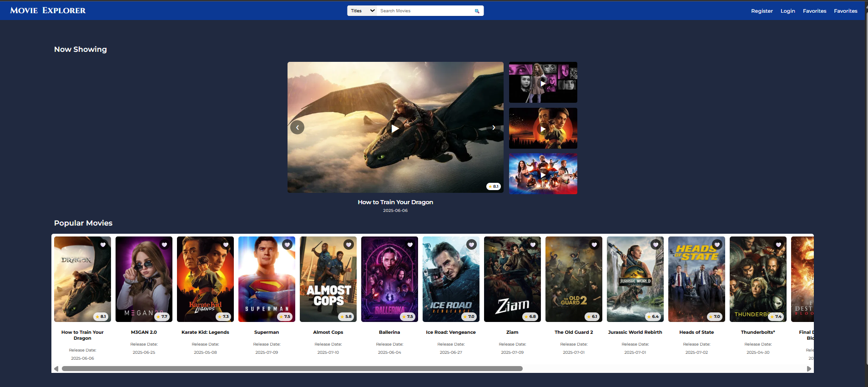868x387 pixels.
Task: Go to previous slide in carousel
Action: pyautogui.click(x=298, y=128)
